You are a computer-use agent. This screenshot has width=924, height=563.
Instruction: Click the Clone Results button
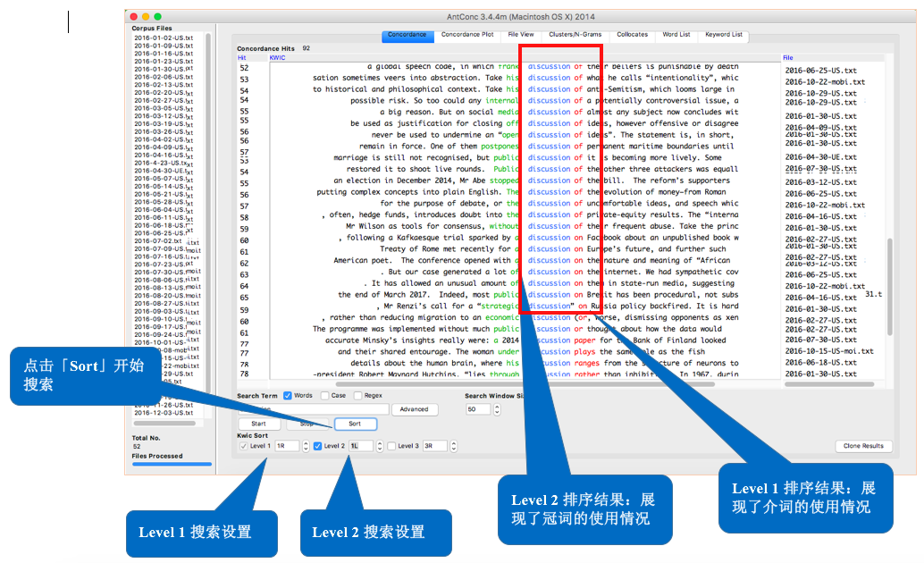863,446
